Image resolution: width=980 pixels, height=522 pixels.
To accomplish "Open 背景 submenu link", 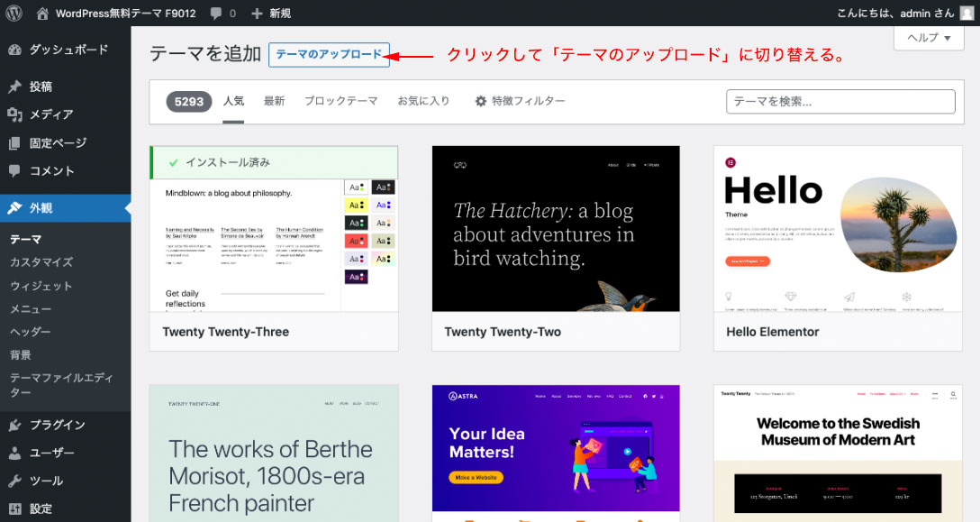I will pos(21,355).
